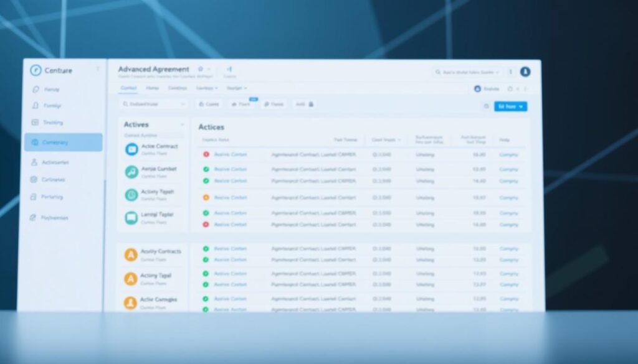
Task: Open the Actie Contract list item
Action: (154, 149)
